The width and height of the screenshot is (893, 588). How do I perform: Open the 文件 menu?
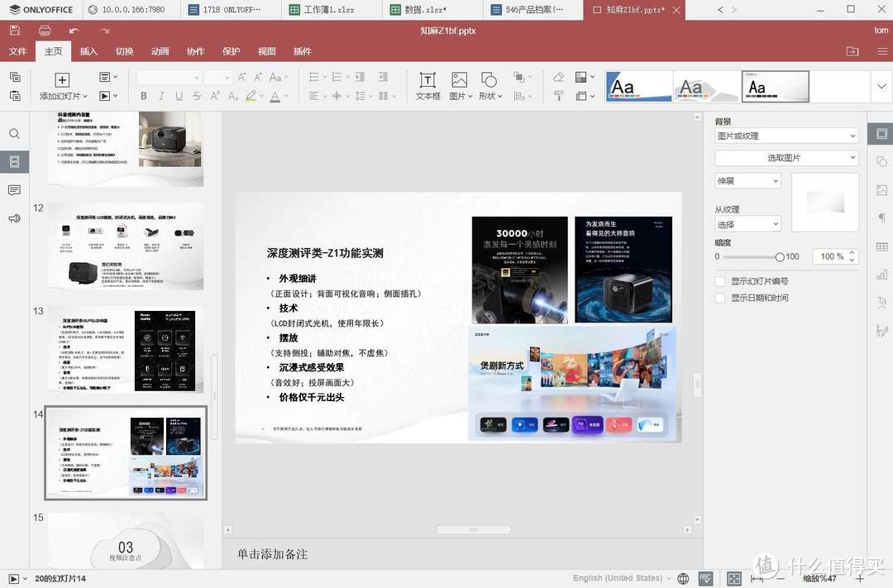click(x=17, y=51)
